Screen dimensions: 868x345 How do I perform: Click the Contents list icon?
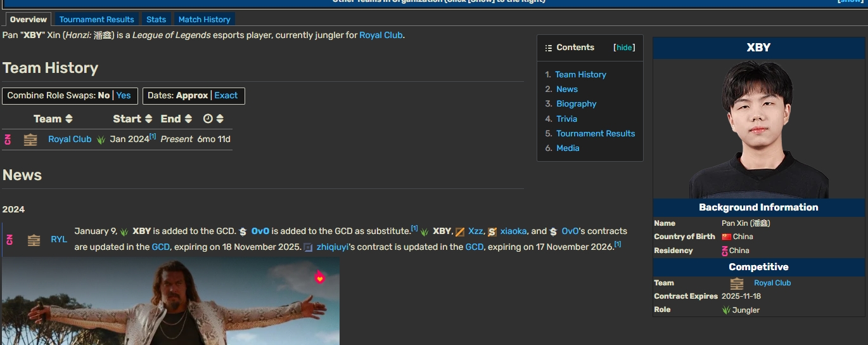pyautogui.click(x=549, y=48)
